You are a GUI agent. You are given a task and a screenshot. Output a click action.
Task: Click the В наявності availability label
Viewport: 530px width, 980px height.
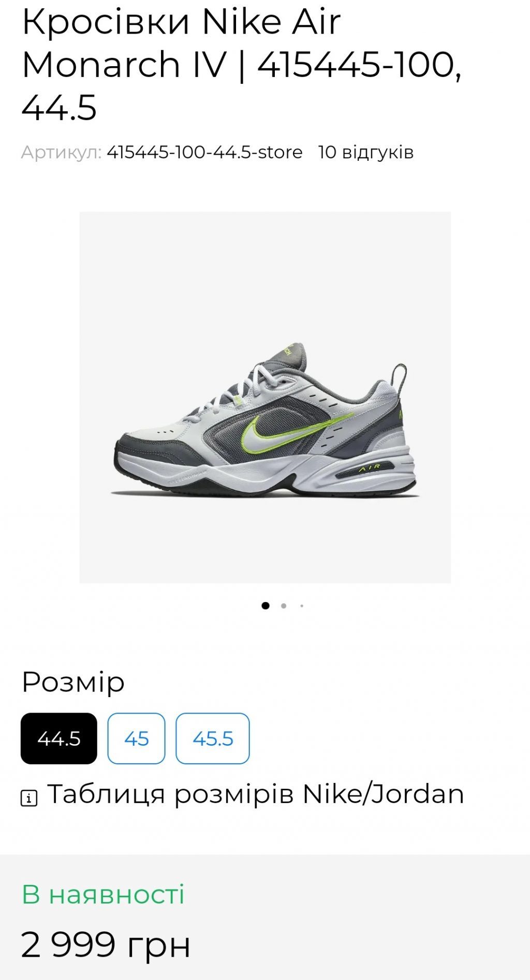[103, 894]
